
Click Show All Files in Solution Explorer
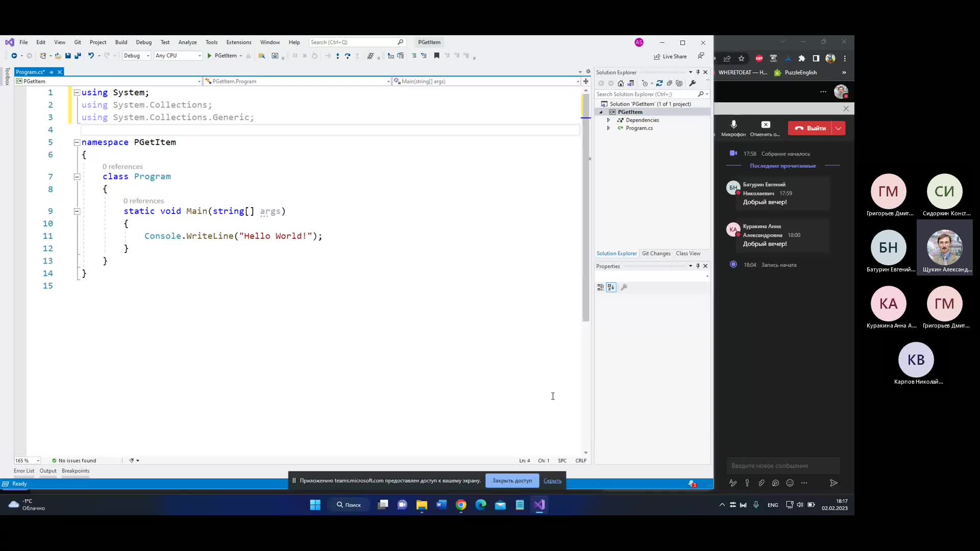click(679, 83)
